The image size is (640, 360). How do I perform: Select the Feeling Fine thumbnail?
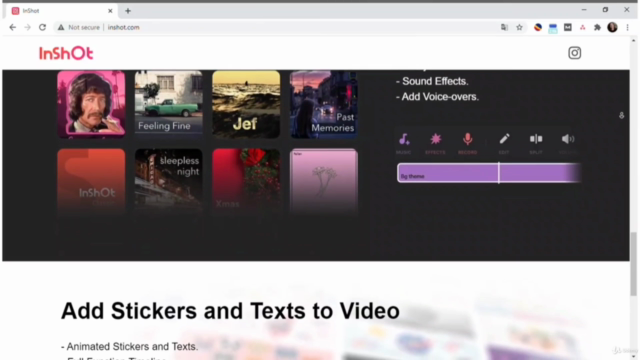[x=169, y=104]
